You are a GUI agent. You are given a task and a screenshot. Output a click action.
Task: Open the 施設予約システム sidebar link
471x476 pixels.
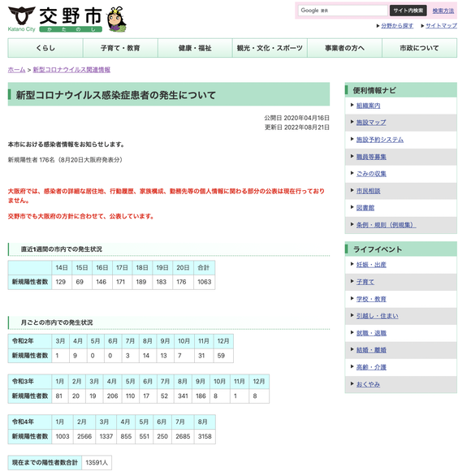(x=380, y=140)
